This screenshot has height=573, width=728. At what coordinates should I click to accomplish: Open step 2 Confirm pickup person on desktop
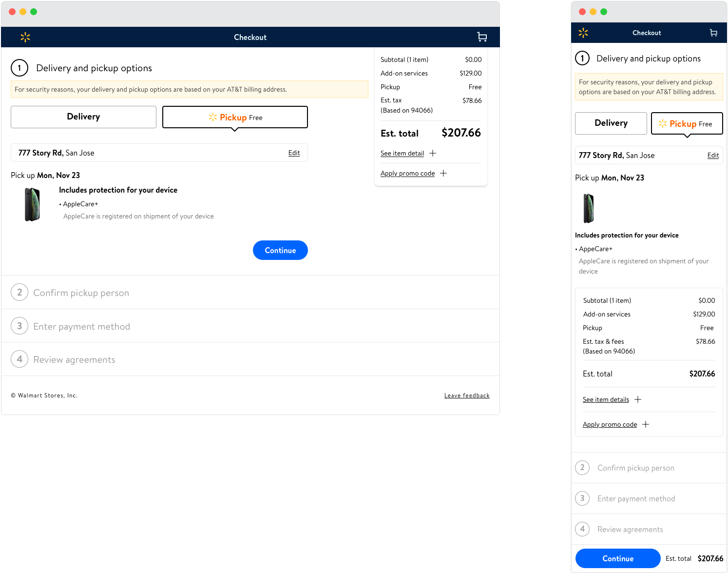[81, 293]
